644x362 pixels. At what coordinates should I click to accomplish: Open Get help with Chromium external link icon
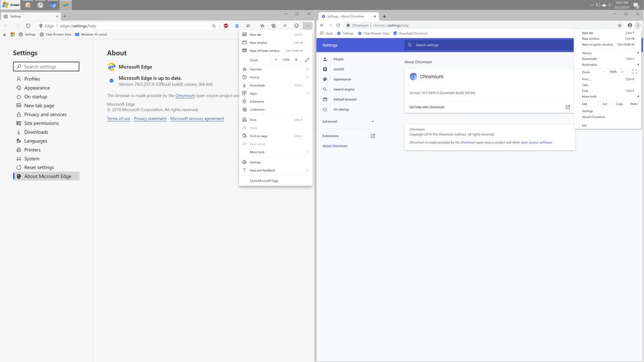[568, 107]
